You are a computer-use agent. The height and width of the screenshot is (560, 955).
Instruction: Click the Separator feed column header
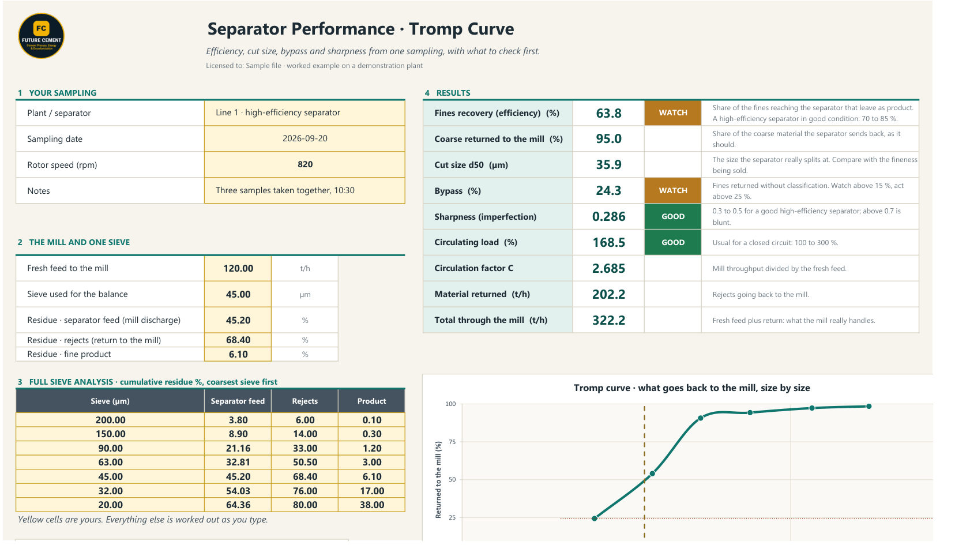click(x=238, y=401)
